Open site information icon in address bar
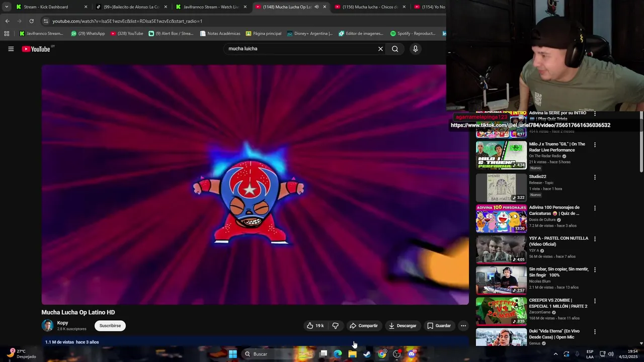The height and width of the screenshot is (362, 644). coord(46,21)
